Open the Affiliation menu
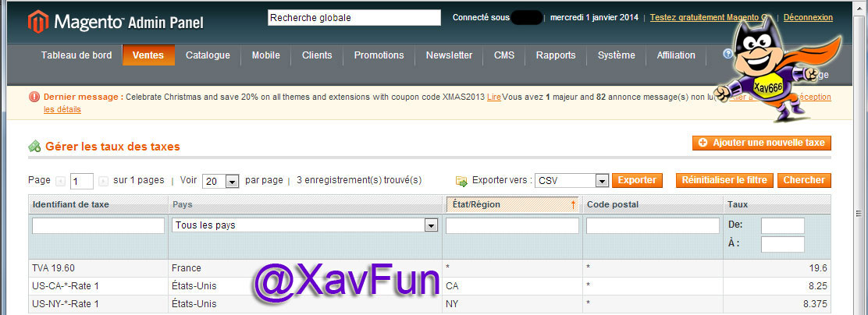 tap(676, 55)
